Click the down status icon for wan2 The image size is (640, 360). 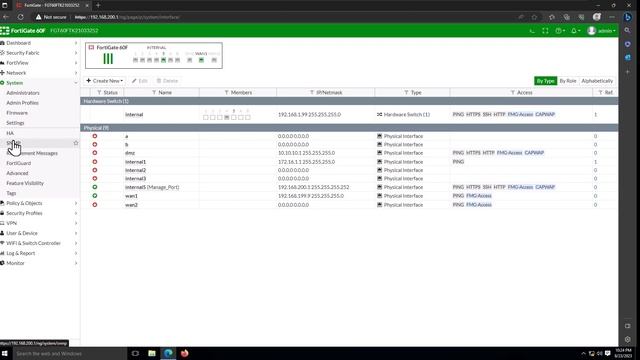click(95, 204)
